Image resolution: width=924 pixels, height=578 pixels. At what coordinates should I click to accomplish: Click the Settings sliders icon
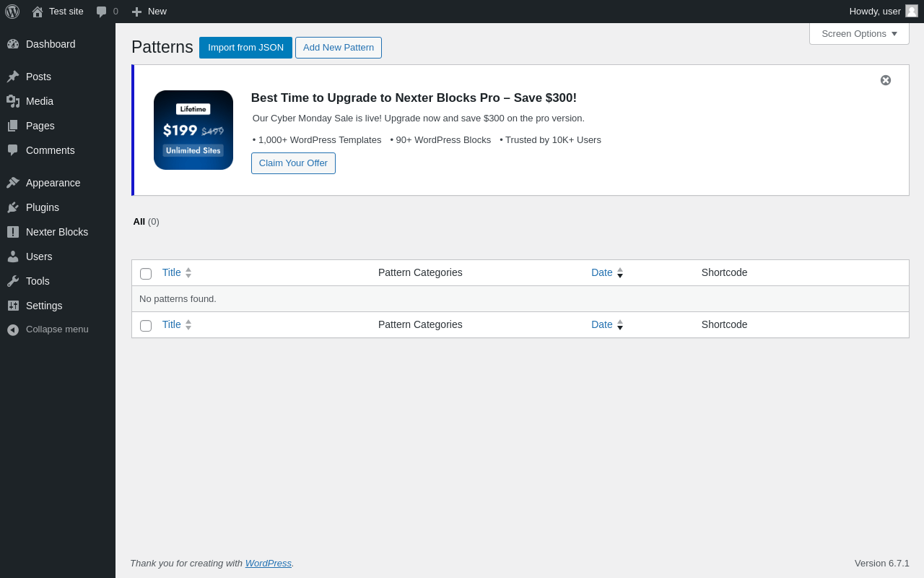13,306
